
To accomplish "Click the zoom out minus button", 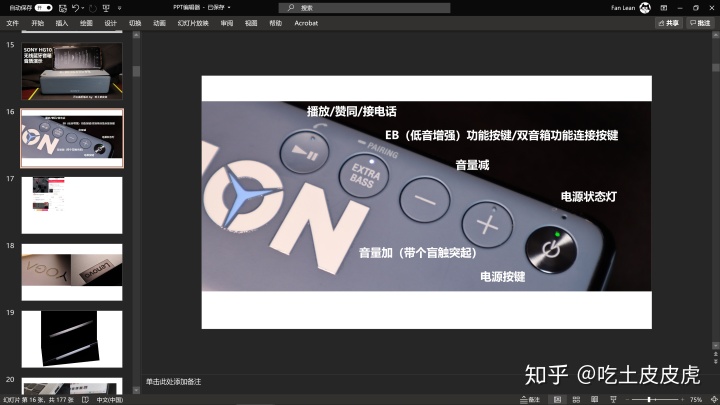I will 627,399.
